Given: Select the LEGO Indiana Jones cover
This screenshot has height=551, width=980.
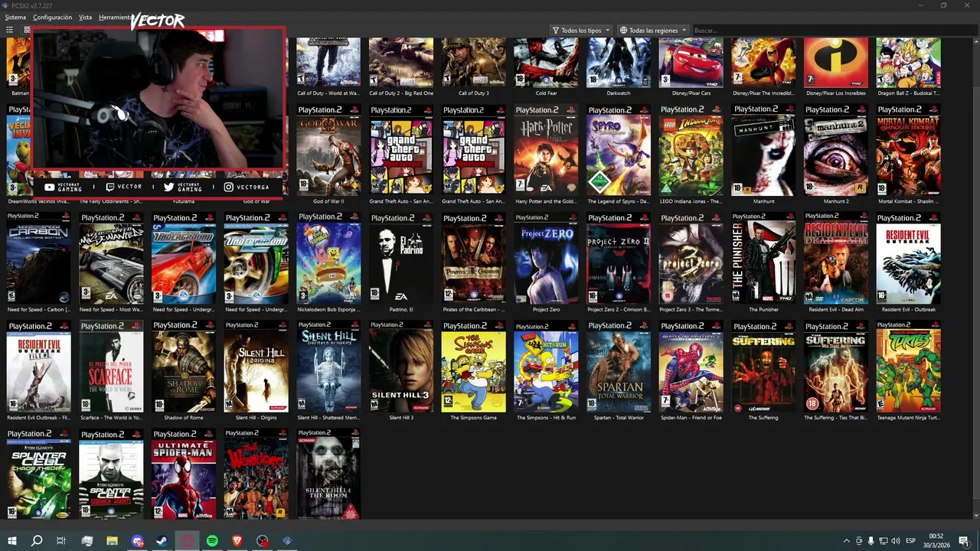Looking at the screenshot, I should 691,150.
